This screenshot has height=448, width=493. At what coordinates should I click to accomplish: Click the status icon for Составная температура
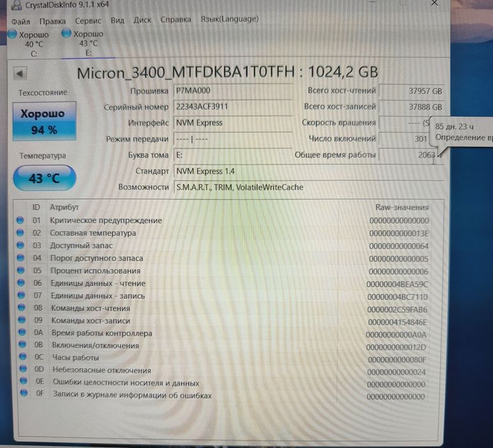coord(20,233)
